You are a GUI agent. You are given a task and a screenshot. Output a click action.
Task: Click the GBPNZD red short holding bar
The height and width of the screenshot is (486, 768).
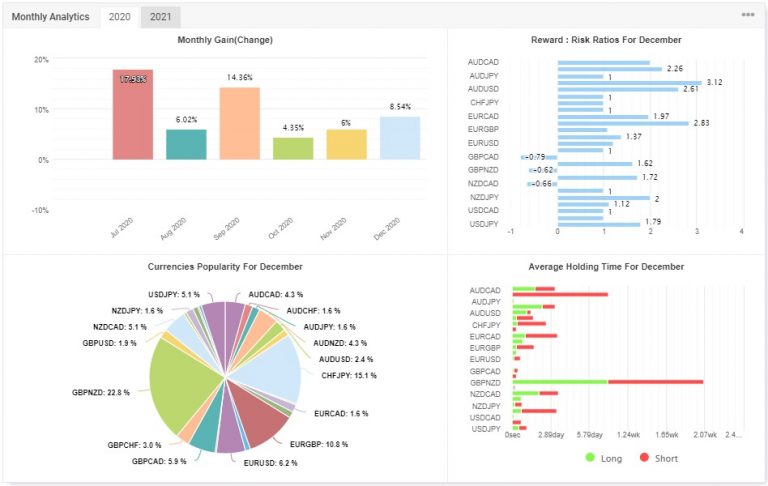click(x=655, y=381)
